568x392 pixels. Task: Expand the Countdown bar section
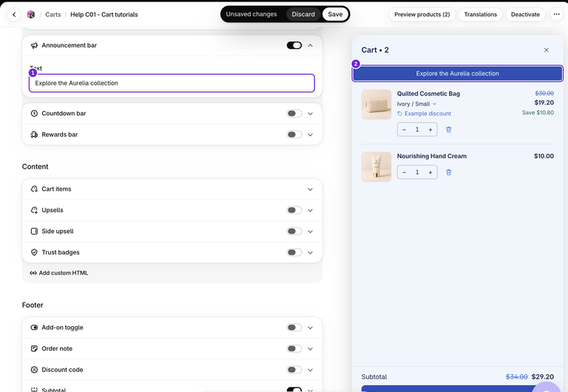(311, 113)
